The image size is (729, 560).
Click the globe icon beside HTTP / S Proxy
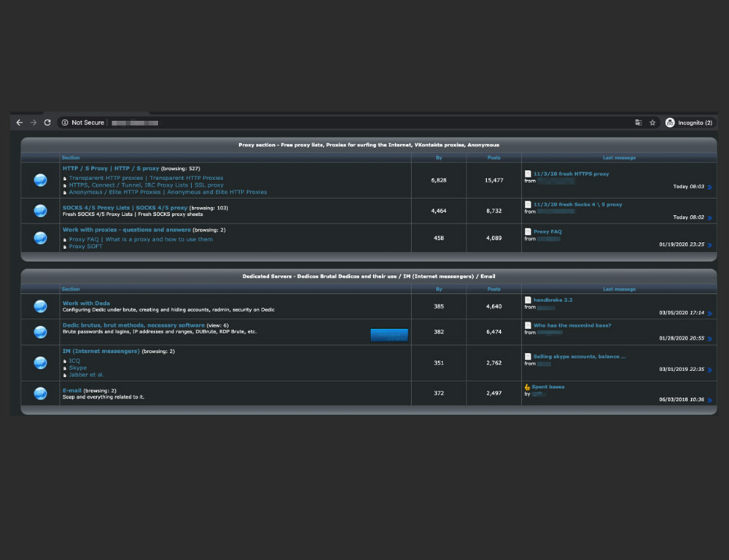(x=41, y=180)
